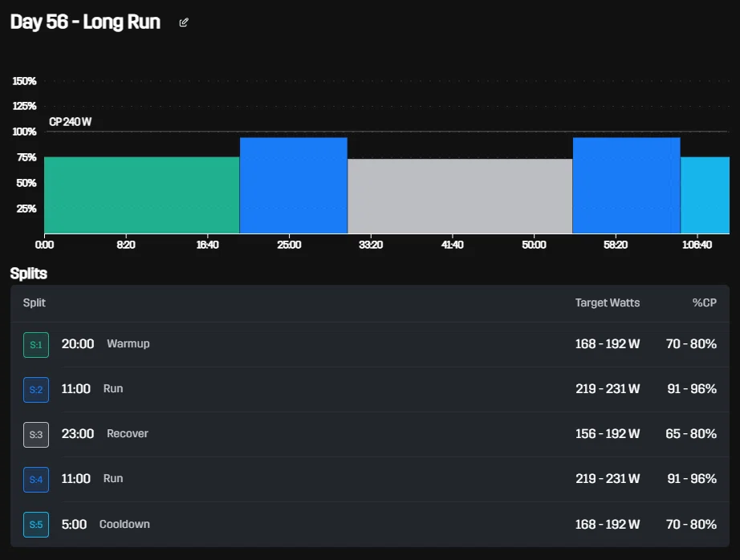Click the Cooldown split label
Screen dimensions: 740x560
pos(124,525)
